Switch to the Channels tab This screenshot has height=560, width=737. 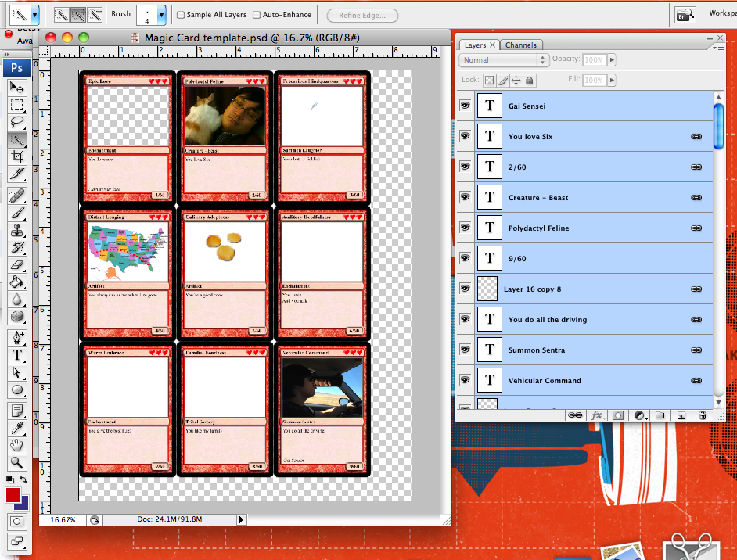(x=521, y=45)
